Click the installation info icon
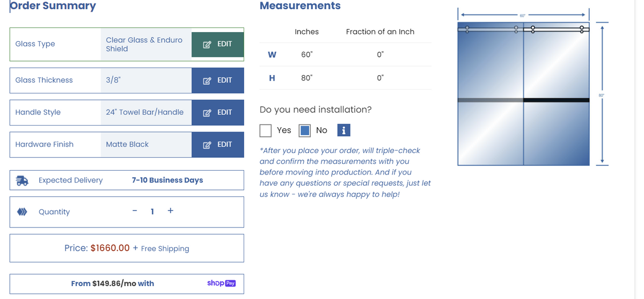Screen dimensions: 644x299 click(x=344, y=130)
